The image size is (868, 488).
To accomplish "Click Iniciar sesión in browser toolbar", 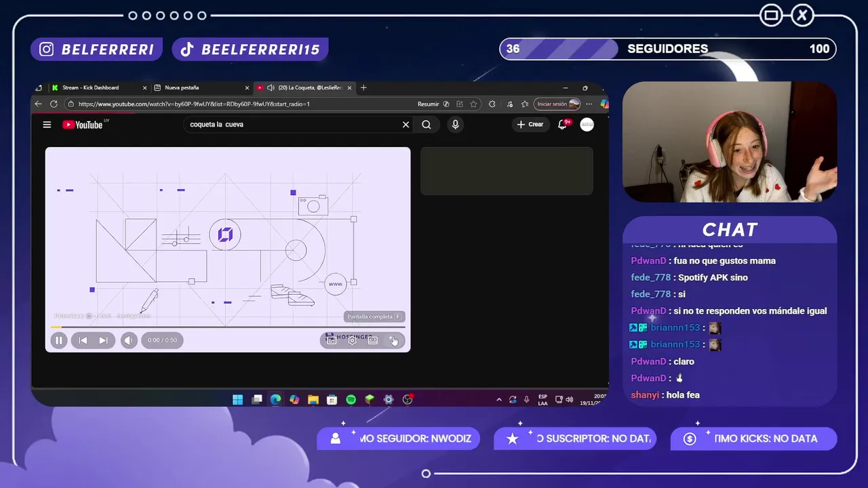I will [x=557, y=104].
